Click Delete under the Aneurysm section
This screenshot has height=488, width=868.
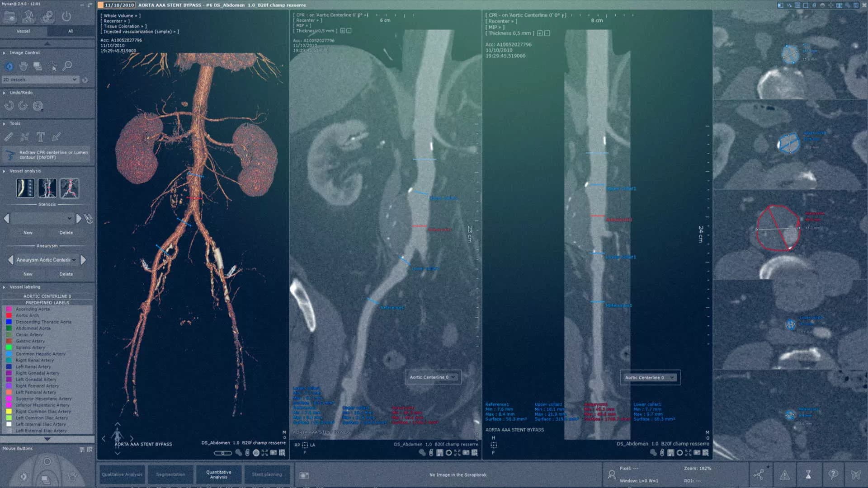pyautogui.click(x=66, y=274)
